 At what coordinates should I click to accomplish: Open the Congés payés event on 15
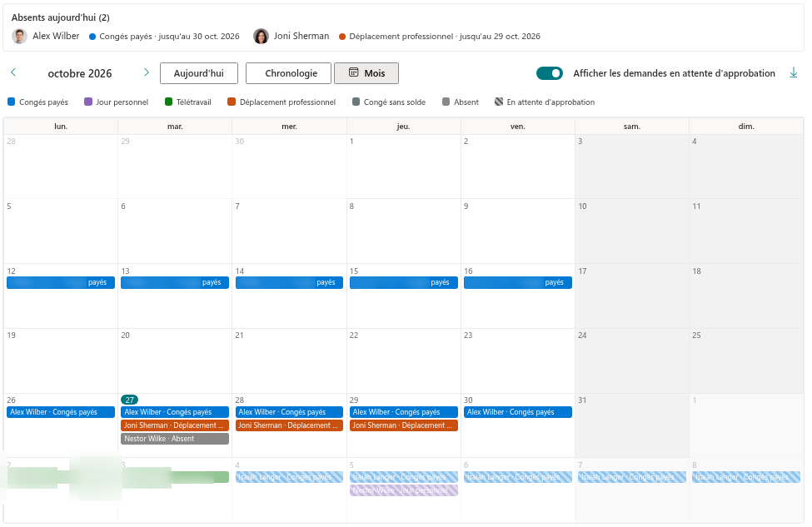[404, 283]
